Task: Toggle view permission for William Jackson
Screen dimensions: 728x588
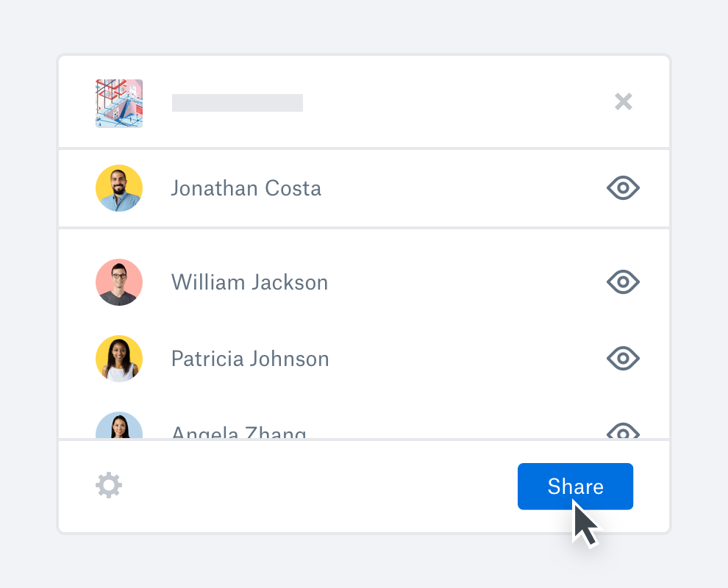Action: point(623,282)
